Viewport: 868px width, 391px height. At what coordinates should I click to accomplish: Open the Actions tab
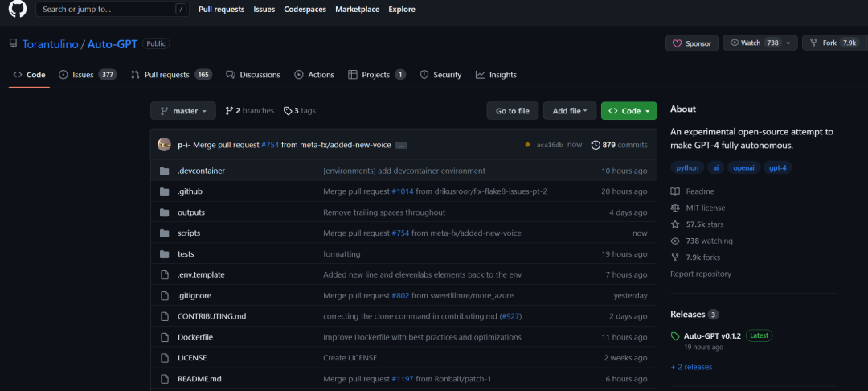(314, 75)
